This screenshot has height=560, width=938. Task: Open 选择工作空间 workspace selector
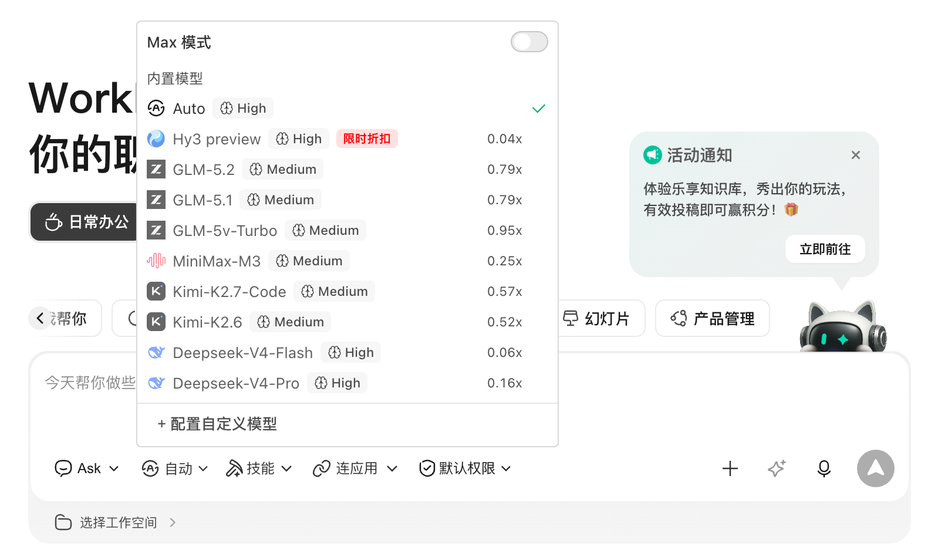pos(115,522)
